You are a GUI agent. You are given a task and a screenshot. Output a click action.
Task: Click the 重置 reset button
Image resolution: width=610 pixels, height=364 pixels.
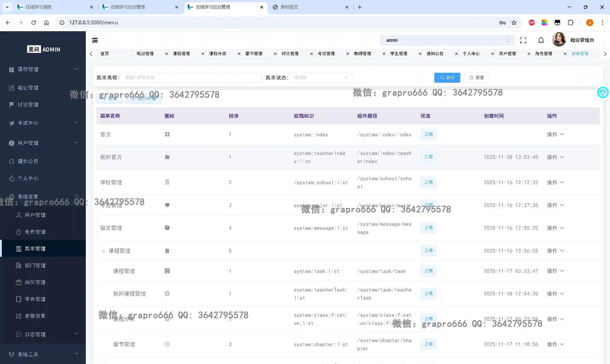coord(476,77)
